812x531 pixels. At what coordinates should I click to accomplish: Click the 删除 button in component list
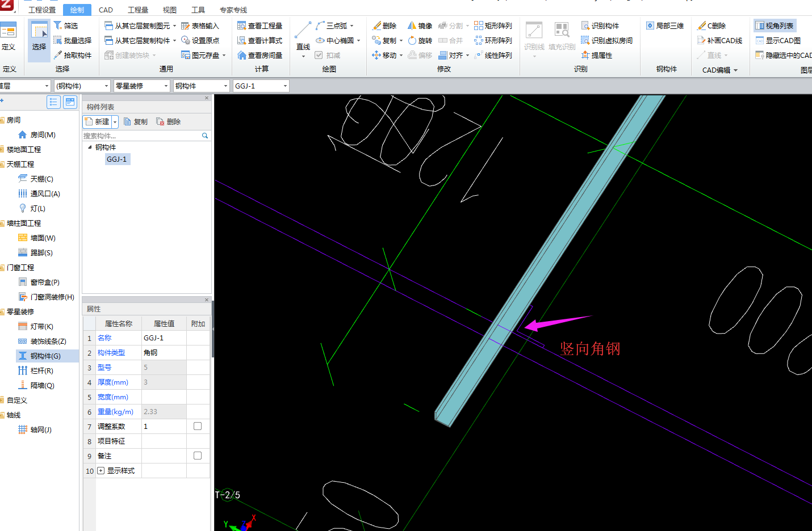pos(169,122)
